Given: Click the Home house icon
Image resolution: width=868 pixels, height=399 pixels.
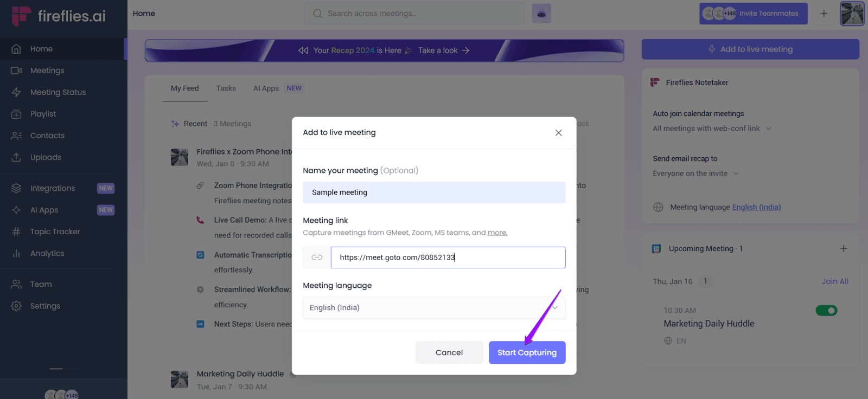Looking at the screenshot, I should pos(16,49).
